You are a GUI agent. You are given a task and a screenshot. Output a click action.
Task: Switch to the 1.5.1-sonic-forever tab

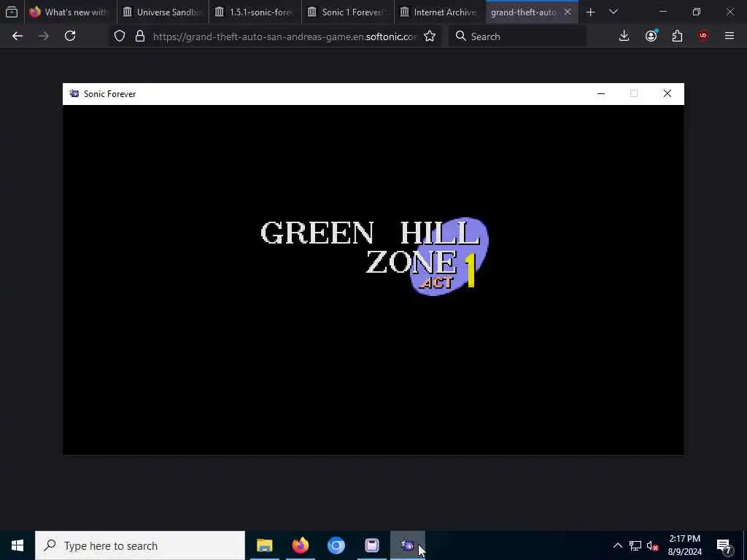pyautogui.click(x=255, y=12)
